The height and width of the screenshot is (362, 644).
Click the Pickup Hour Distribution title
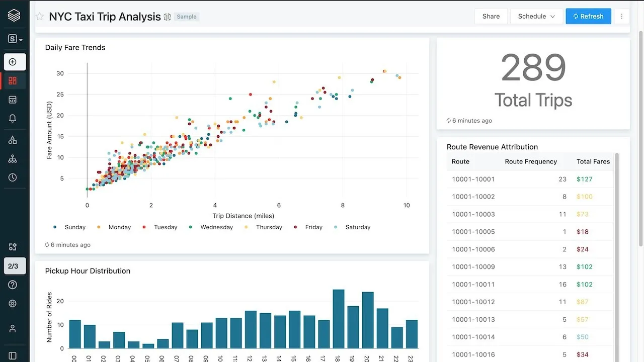coord(88,271)
